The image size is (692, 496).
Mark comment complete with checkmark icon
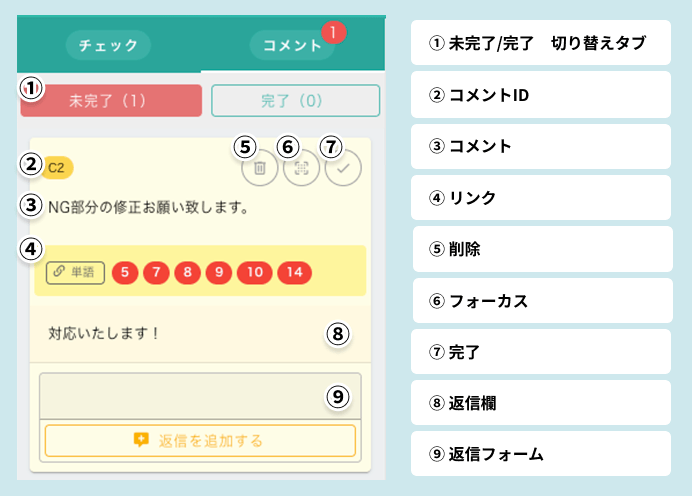pyautogui.click(x=343, y=169)
